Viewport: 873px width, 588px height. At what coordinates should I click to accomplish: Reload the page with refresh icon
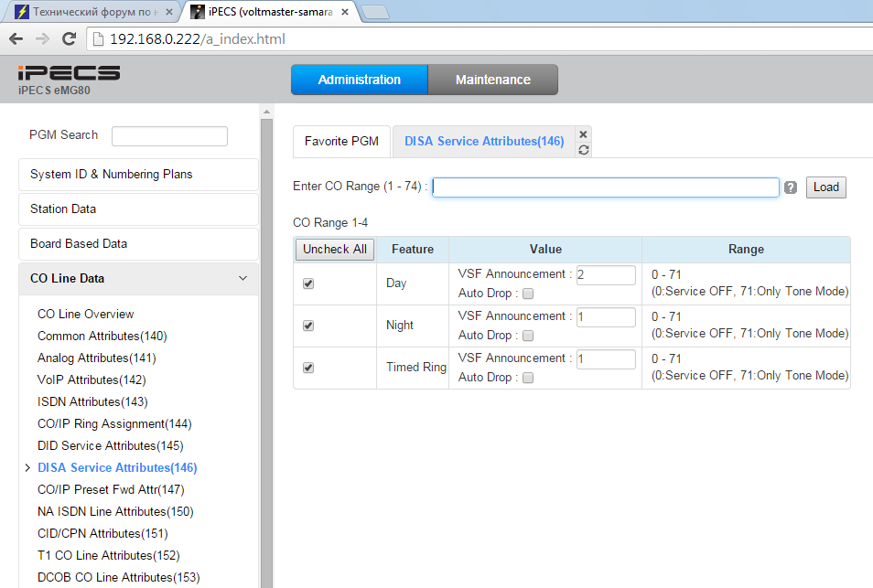pos(69,39)
